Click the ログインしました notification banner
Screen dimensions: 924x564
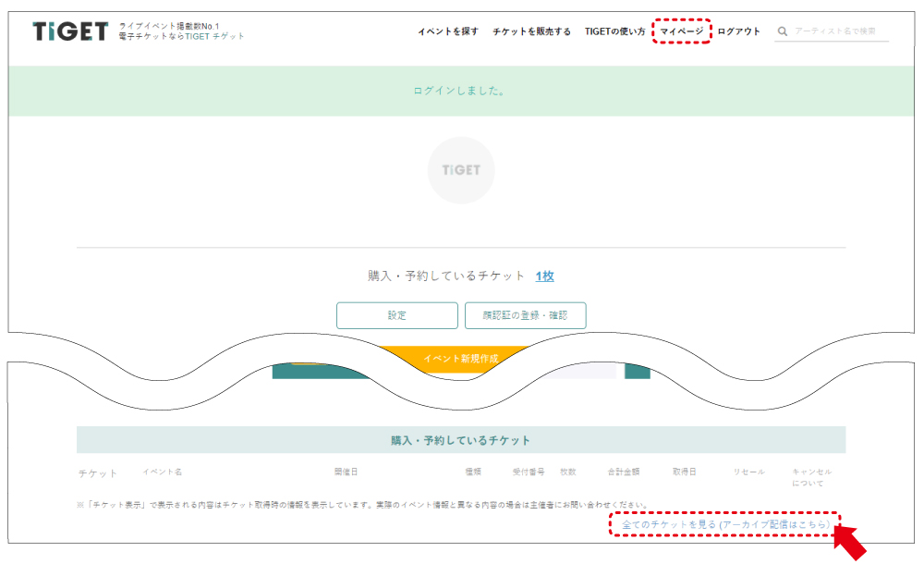click(459, 91)
